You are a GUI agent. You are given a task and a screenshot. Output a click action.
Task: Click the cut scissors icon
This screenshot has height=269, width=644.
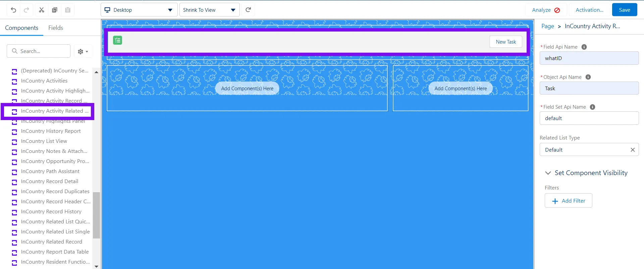(x=42, y=10)
